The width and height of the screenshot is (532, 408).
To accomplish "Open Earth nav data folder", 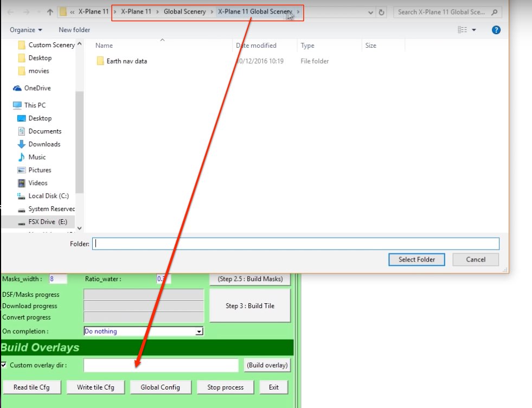I will click(126, 61).
